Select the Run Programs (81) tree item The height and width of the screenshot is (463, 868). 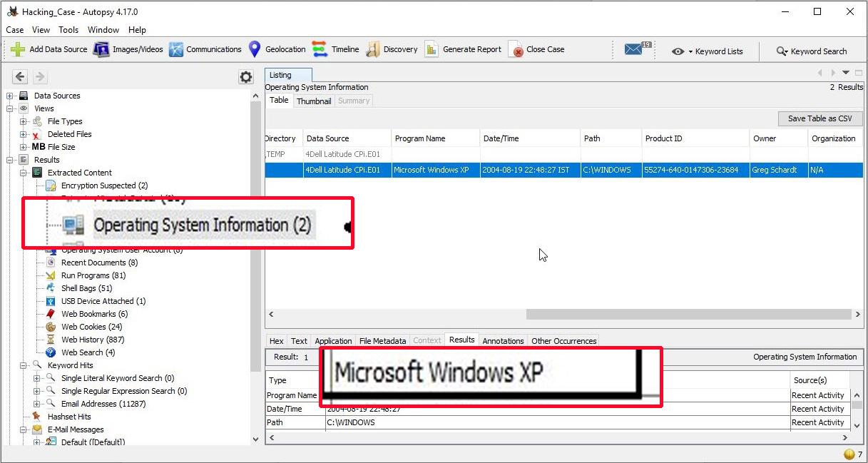(93, 275)
